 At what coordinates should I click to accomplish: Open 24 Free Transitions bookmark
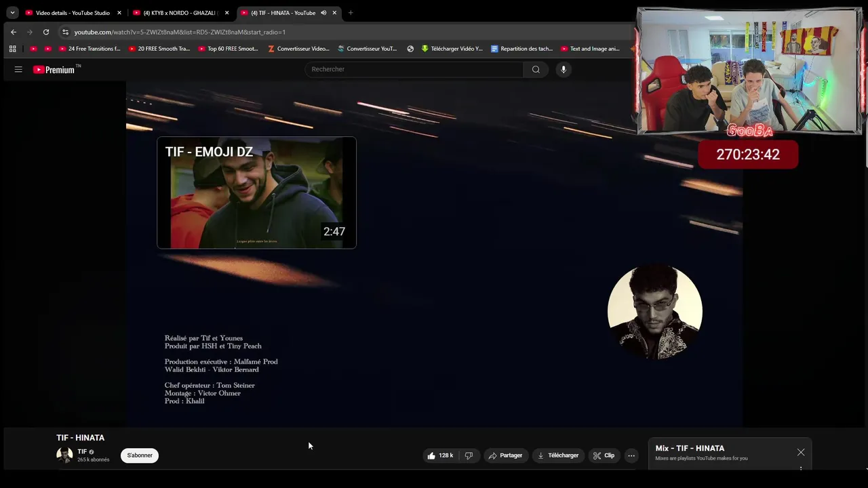[90, 49]
